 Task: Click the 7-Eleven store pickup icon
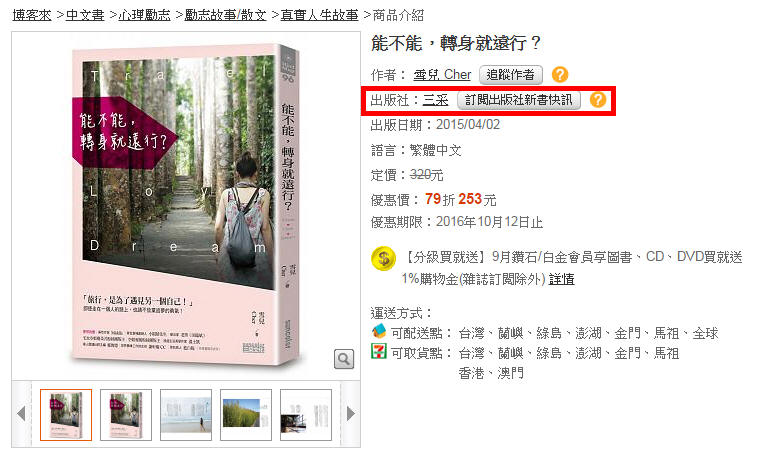[379, 351]
